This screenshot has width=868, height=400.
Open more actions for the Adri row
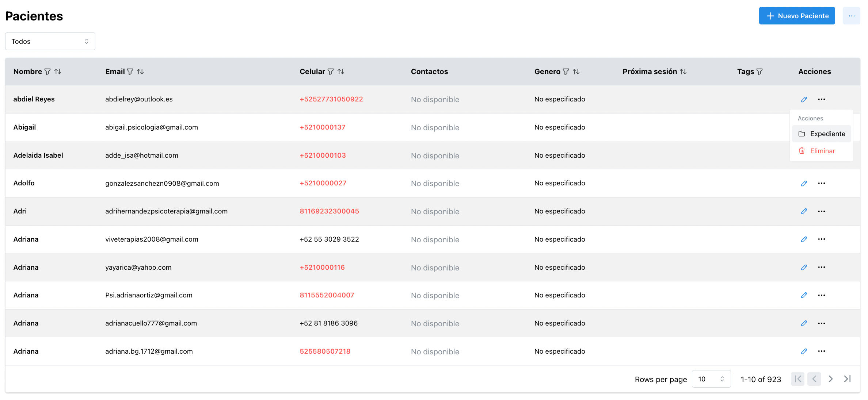[x=822, y=211]
